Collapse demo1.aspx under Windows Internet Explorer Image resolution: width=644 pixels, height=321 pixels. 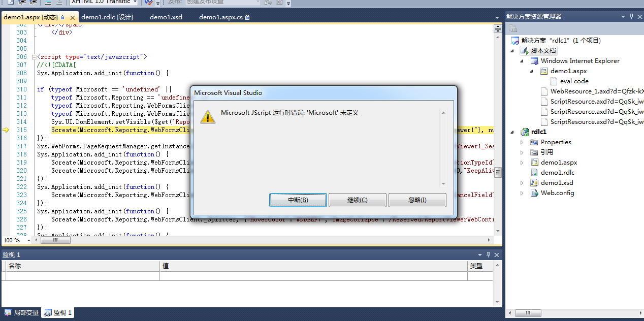532,71
